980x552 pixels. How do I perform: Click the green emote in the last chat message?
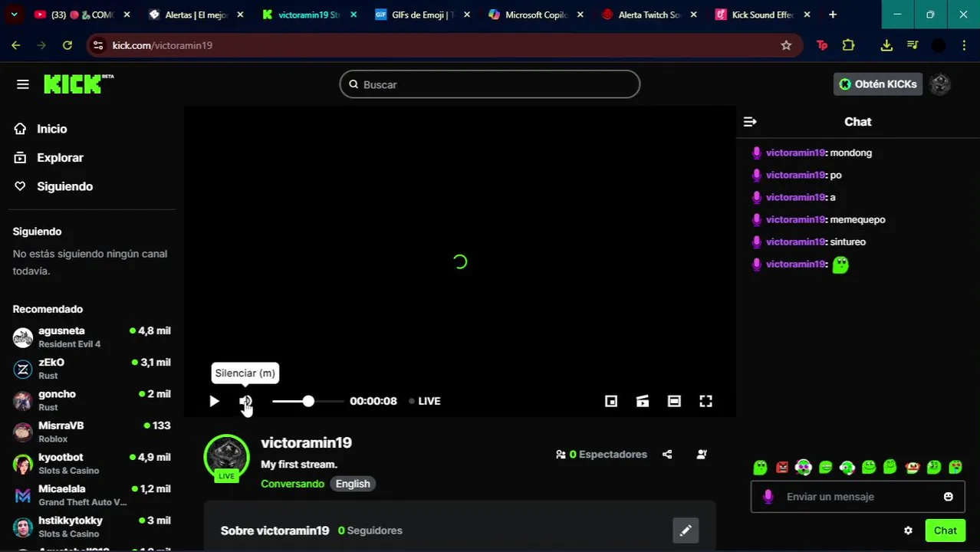840,264
